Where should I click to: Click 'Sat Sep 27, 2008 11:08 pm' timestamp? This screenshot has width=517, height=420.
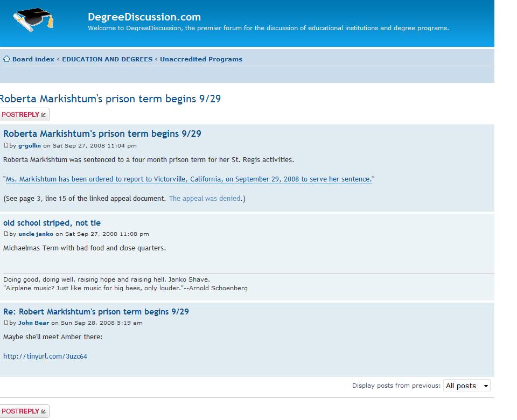(x=107, y=234)
